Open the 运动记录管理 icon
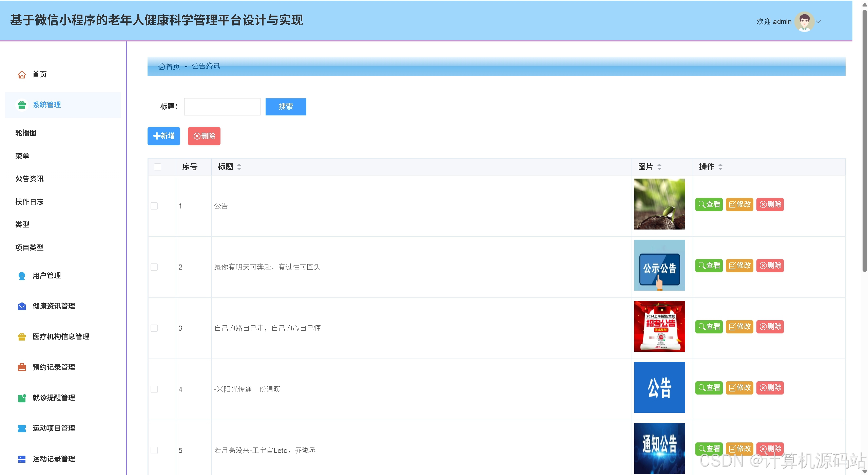 (22, 459)
